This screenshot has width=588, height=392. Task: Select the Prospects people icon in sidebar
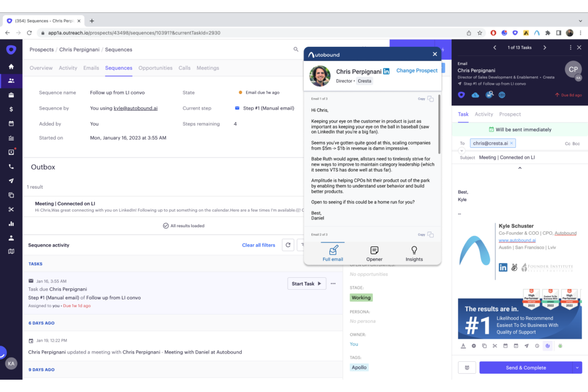point(11,81)
